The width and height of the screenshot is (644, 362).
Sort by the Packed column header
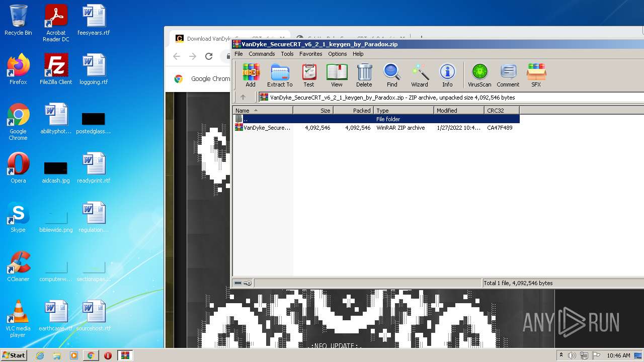click(x=353, y=111)
